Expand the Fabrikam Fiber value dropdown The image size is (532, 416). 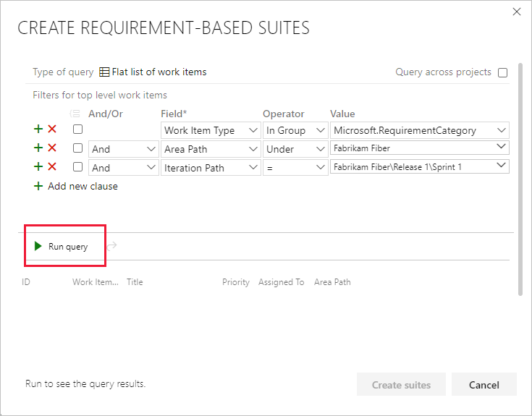pyautogui.click(x=501, y=147)
